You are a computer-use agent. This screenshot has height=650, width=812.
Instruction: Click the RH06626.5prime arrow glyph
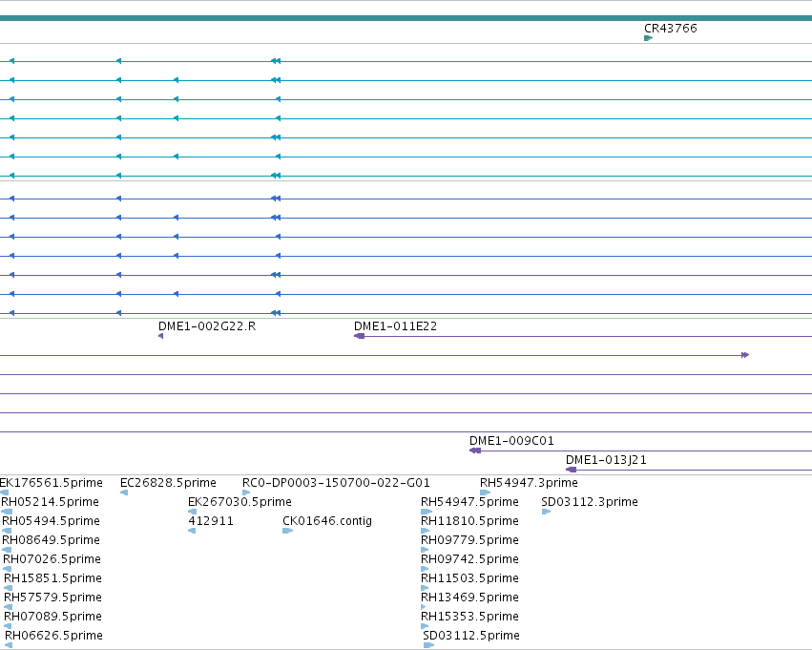click(9, 645)
